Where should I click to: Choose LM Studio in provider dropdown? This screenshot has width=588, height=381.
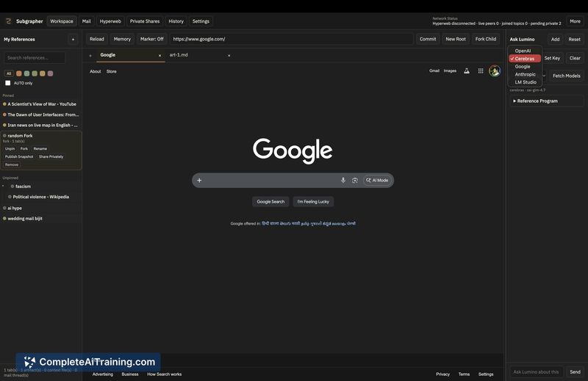click(525, 82)
